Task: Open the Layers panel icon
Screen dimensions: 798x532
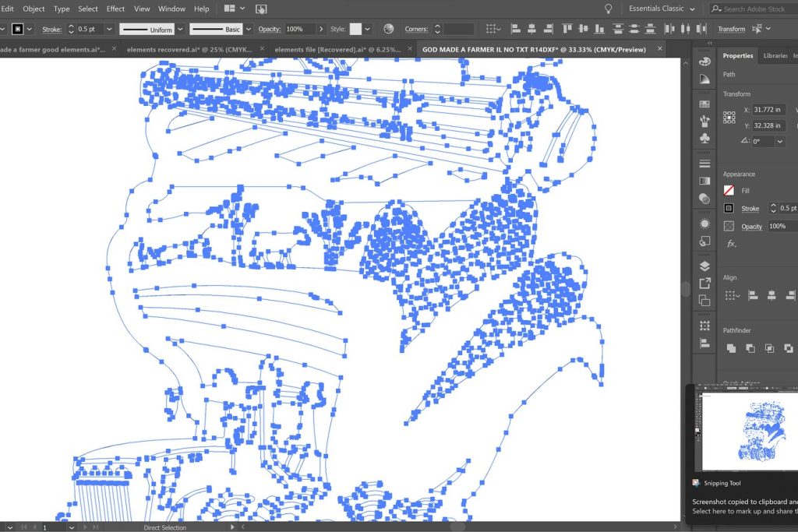Action: click(x=704, y=266)
